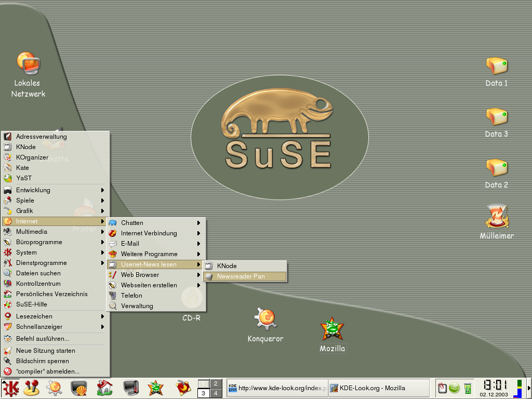Choose Neue Sitzung starten menu entry

pos(56,351)
